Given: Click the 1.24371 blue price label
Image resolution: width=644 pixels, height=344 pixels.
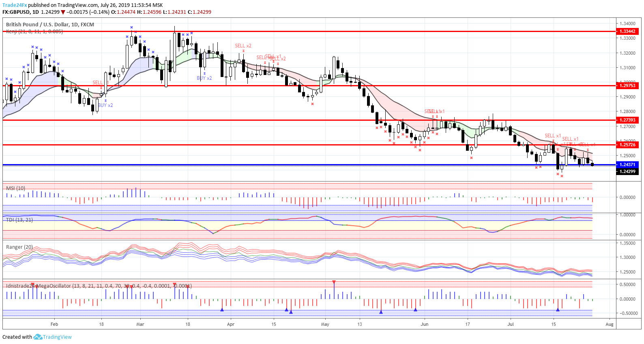Looking at the screenshot, I should click(627, 165).
